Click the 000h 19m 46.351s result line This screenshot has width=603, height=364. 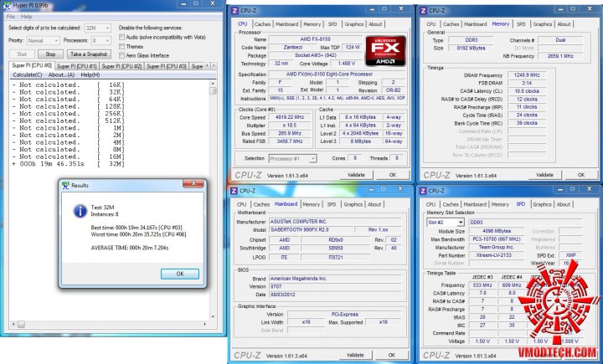(69, 164)
